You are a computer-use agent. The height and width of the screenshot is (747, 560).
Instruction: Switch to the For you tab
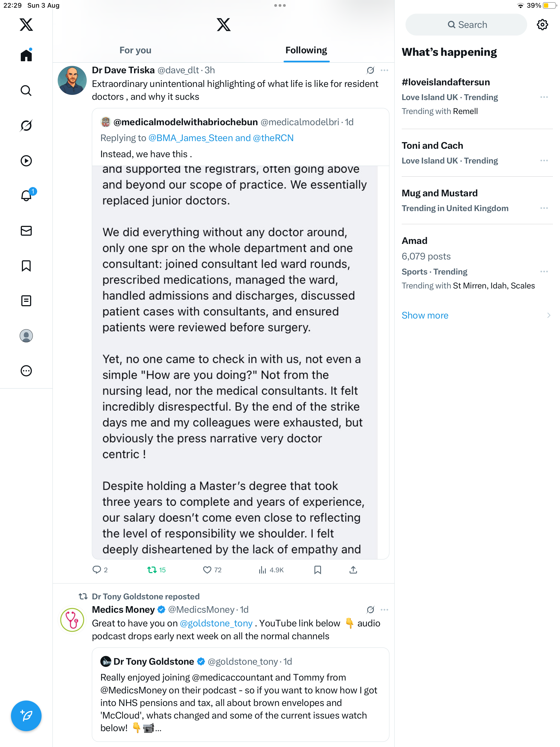pos(135,50)
